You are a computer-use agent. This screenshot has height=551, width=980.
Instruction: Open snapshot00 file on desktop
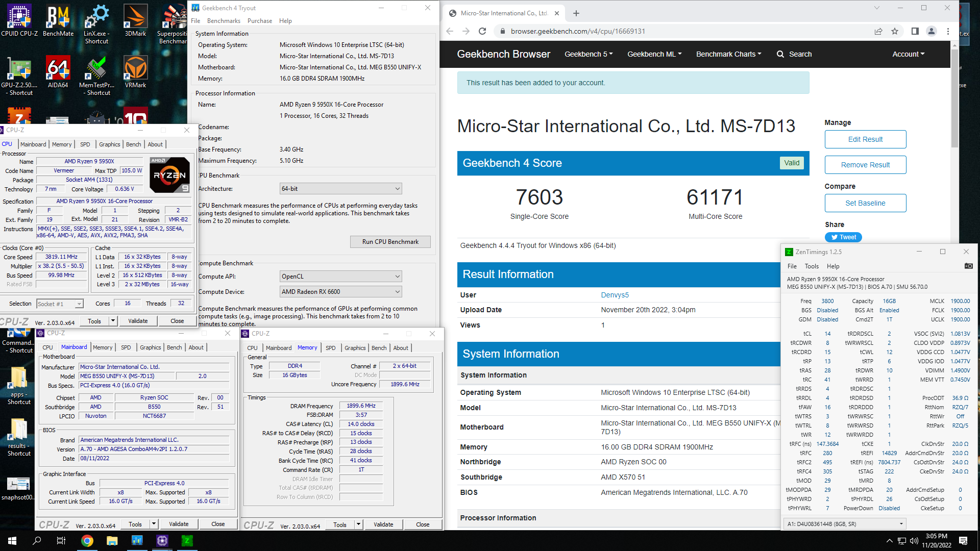[x=17, y=488]
